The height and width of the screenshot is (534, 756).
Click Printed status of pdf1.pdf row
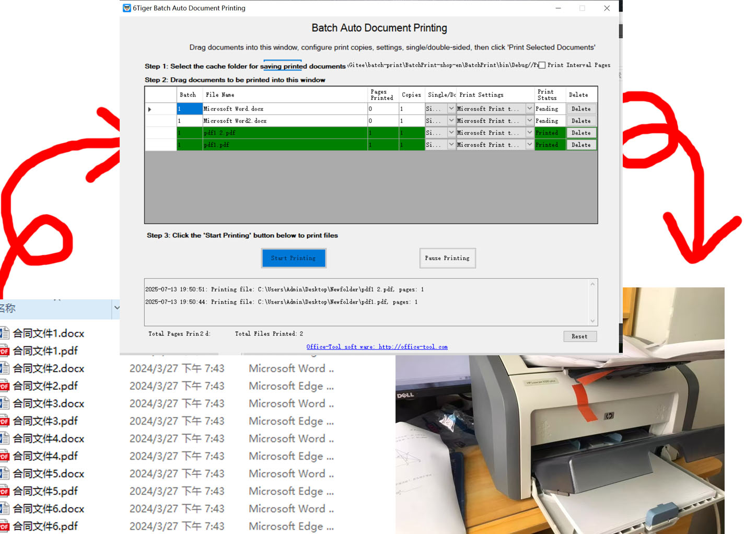550,145
